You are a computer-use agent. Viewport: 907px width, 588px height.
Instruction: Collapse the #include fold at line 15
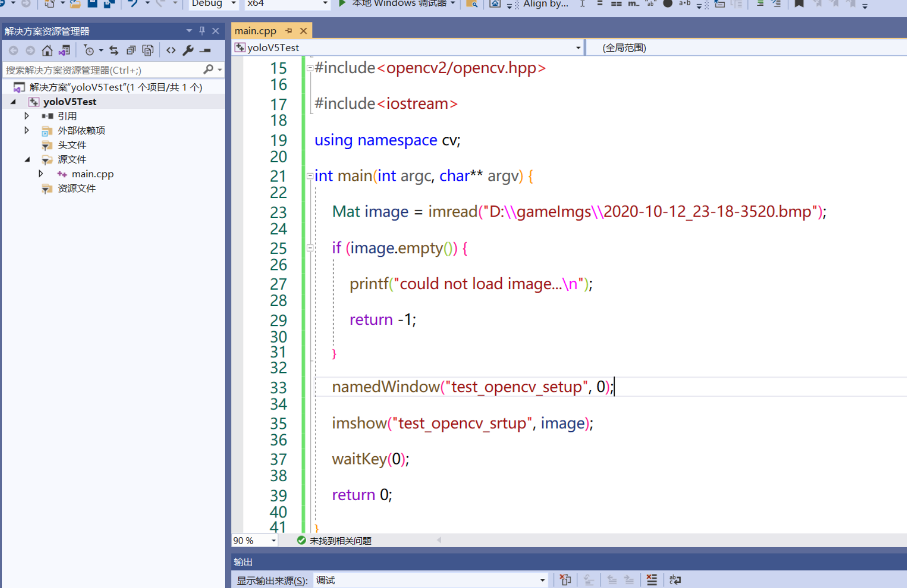click(x=310, y=67)
